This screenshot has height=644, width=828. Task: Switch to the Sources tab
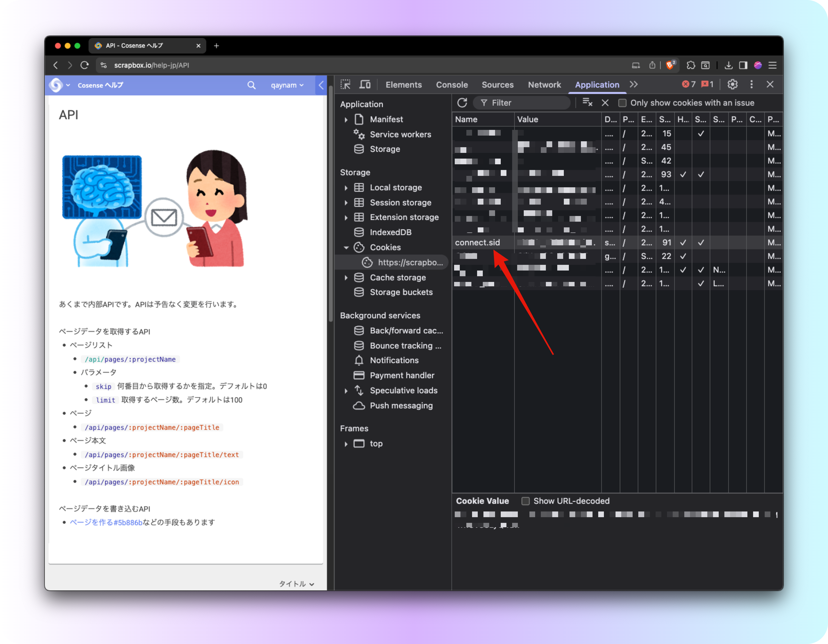497,85
